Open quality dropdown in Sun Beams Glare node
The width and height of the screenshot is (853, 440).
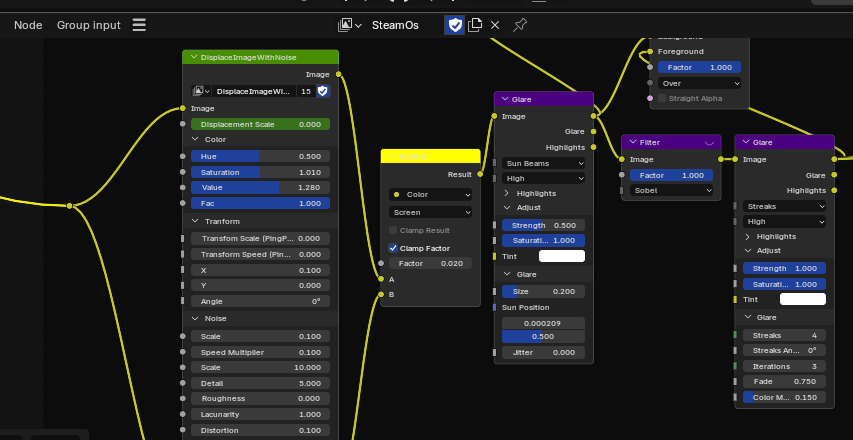point(543,178)
